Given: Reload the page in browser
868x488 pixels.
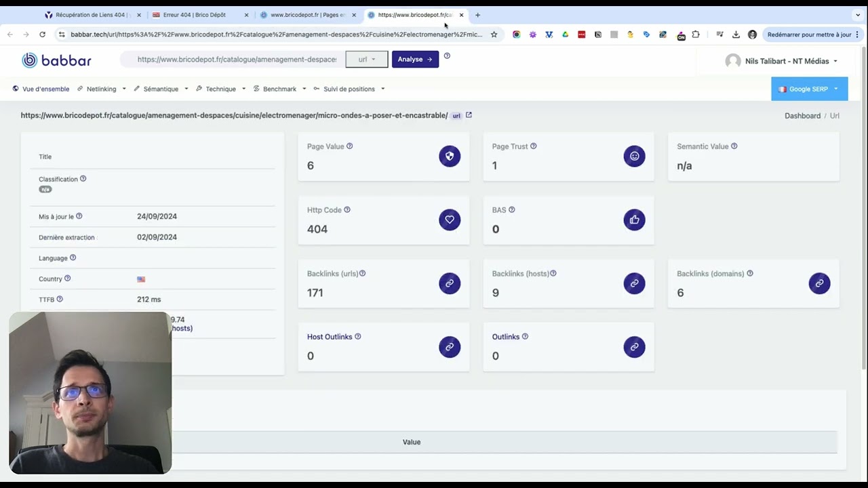Looking at the screenshot, I should coord(42,35).
